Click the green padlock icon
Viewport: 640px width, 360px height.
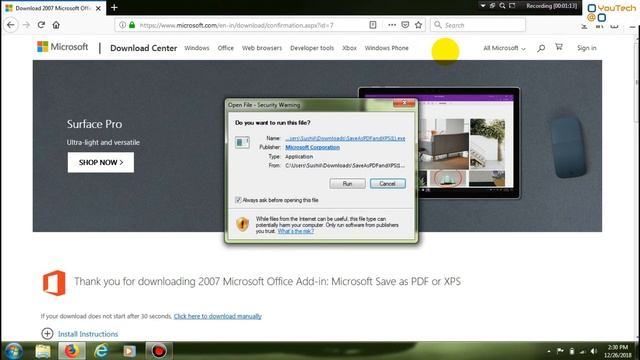point(132,25)
